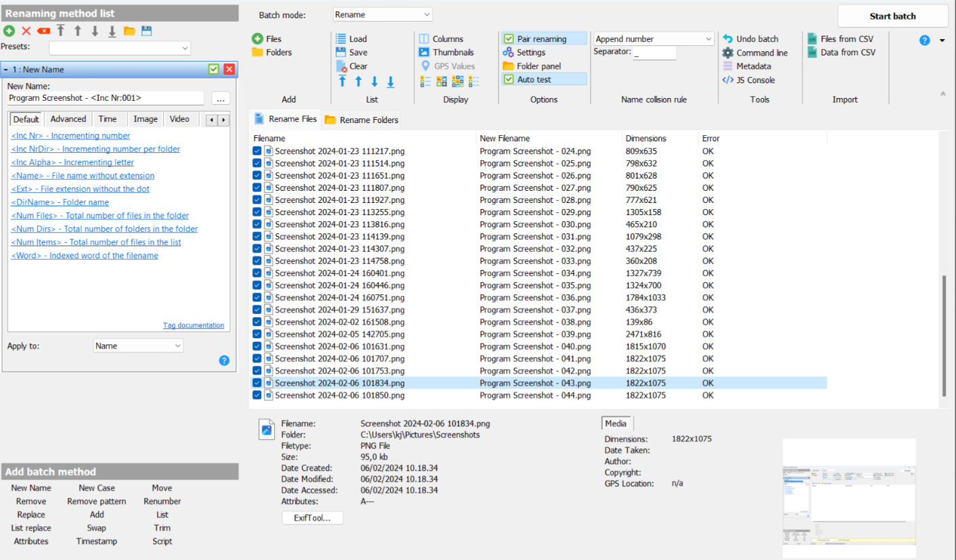
Task: Uncheck Screenshot 2024-01-23 111217.png
Action: [x=256, y=151]
